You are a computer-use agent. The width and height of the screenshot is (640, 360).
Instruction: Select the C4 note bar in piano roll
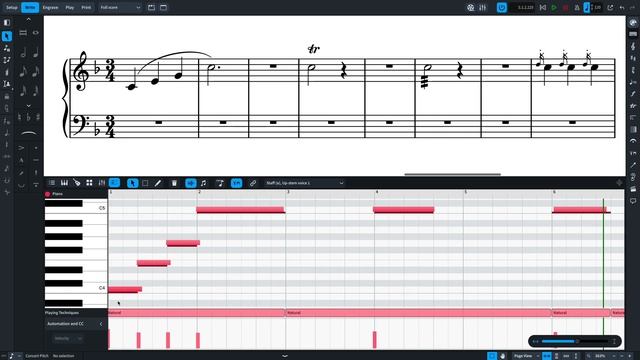(125, 289)
